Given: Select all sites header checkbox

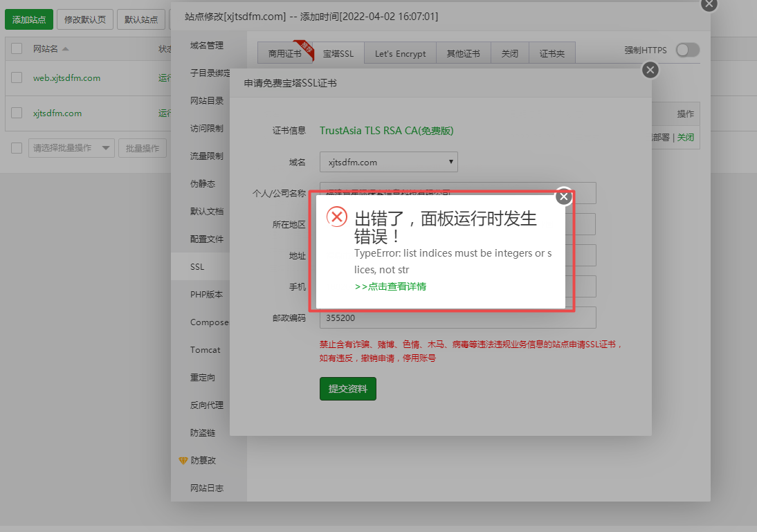Looking at the screenshot, I should coord(17,48).
